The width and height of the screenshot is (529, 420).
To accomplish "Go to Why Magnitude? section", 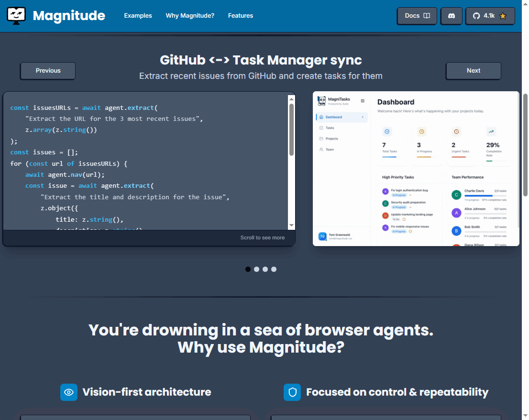I will click(190, 15).
